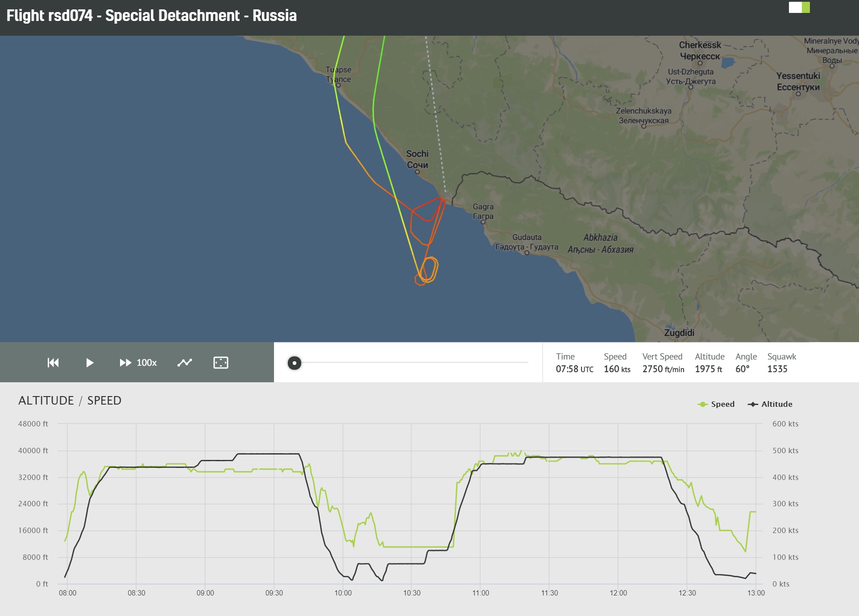Click the Sochi city marker on map

(x=417, y=172)
